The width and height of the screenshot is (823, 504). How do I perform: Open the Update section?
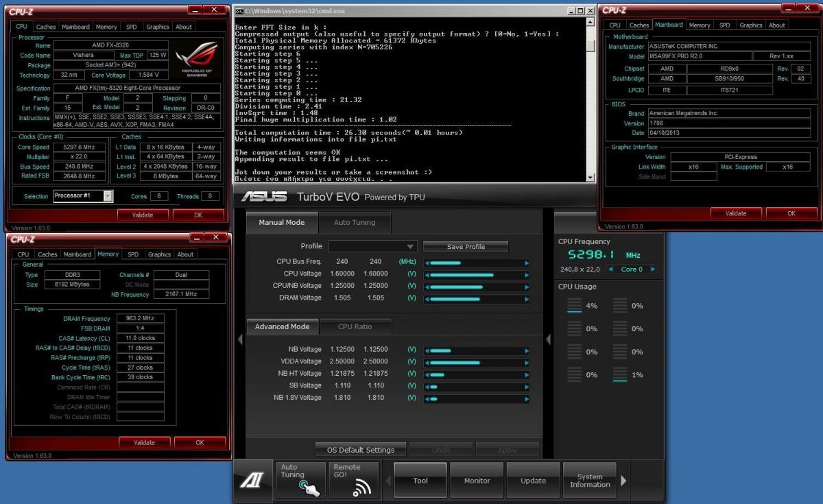(533, 481)
